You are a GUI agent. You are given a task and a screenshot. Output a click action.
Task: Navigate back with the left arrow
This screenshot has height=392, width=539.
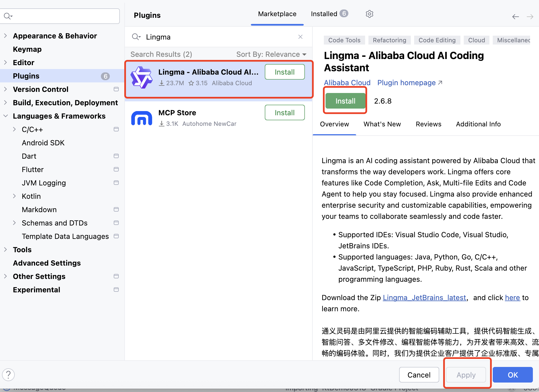(515, 17)
